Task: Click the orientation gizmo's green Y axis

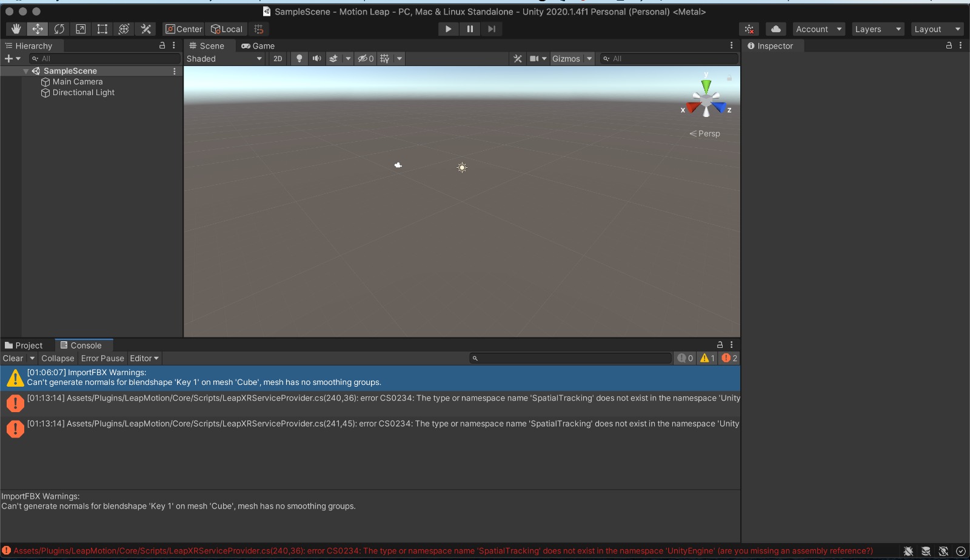Action: pos(706,86)
